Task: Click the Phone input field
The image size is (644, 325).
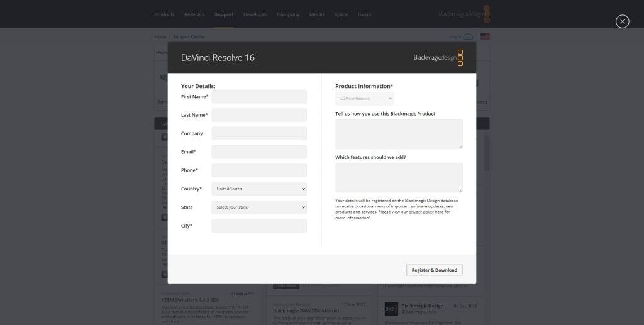Action: [x=259, y=171]
